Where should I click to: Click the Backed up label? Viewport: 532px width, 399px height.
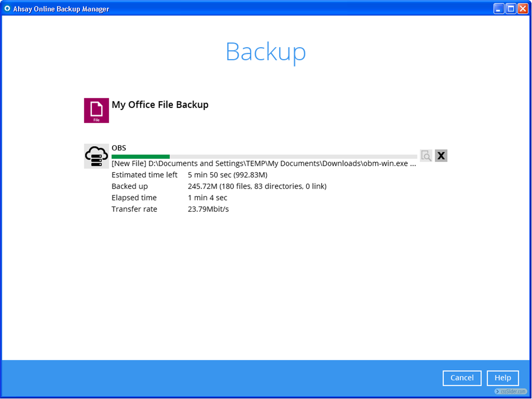130,187
